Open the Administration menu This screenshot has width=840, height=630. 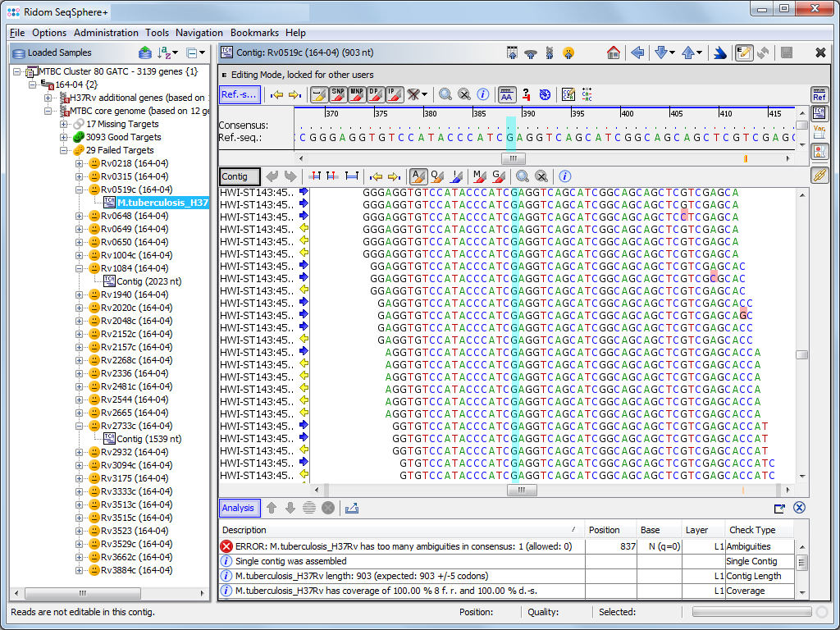(106, 33)
